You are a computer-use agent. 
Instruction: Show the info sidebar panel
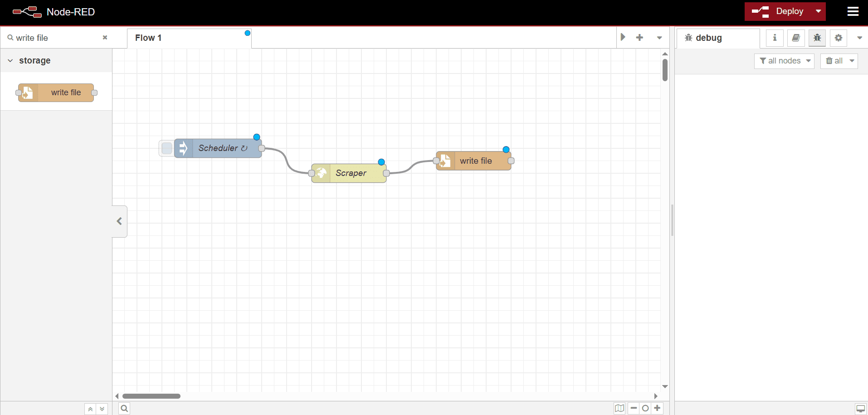(x=775, y=38)
